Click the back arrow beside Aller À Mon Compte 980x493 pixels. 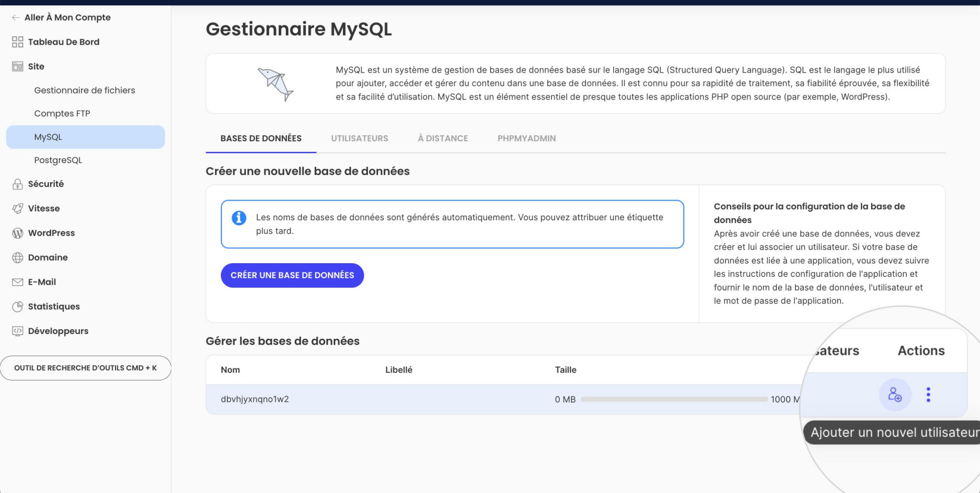click(15, 18)
